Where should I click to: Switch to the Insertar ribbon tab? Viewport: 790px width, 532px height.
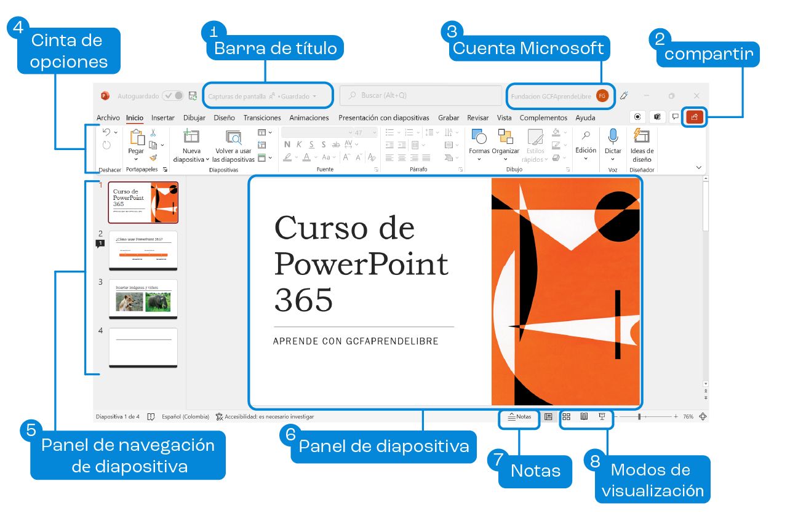point(162,117)
